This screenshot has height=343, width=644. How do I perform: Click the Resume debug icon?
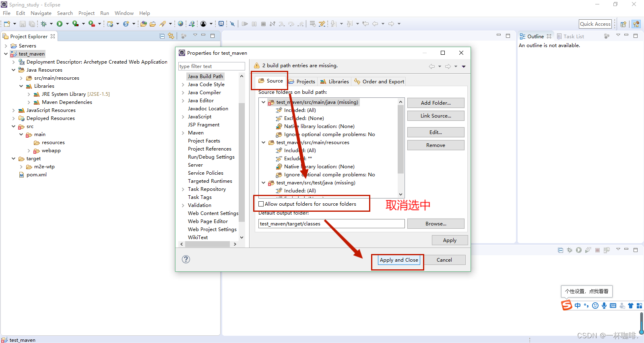pos(245,24)
